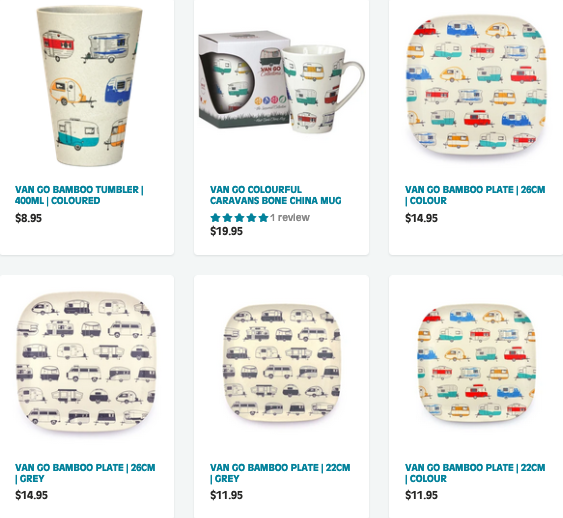Click the Colourful Caravans Bone China Mug title
The width and height of the screenshot is (563, 518).
pos(275,195)
